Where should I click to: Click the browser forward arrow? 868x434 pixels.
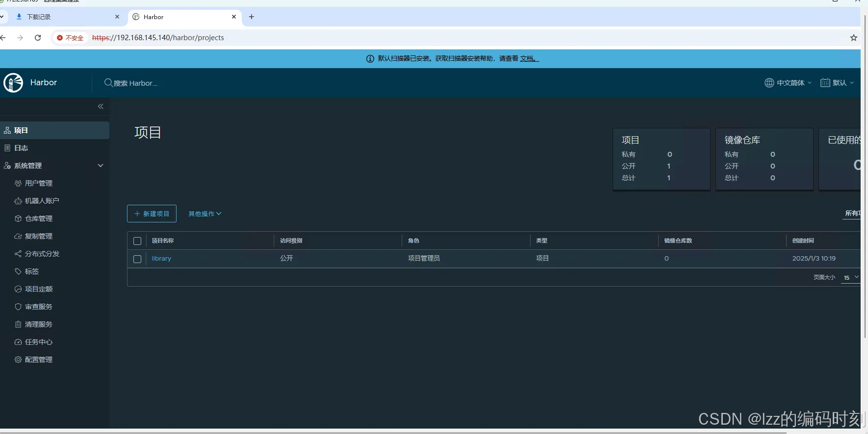coord(20,38)
